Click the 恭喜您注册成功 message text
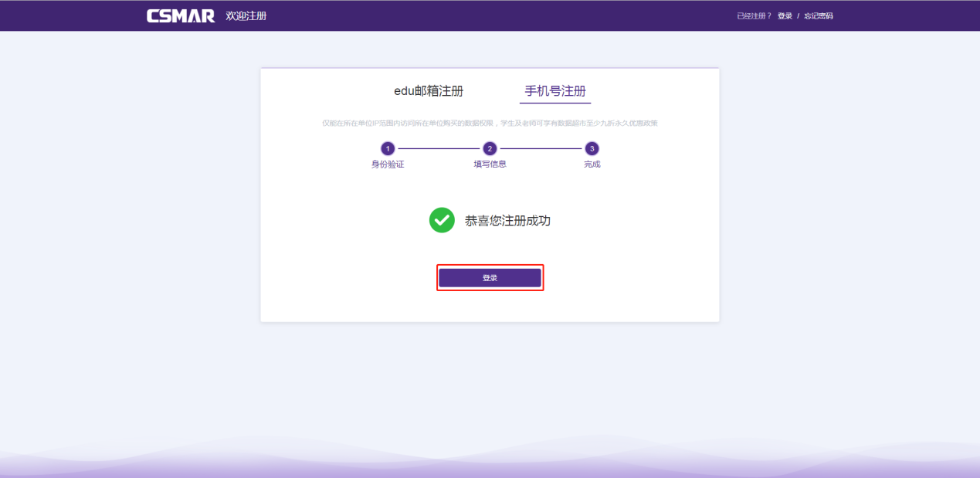 pyautogui.click(x=507, y=221)
